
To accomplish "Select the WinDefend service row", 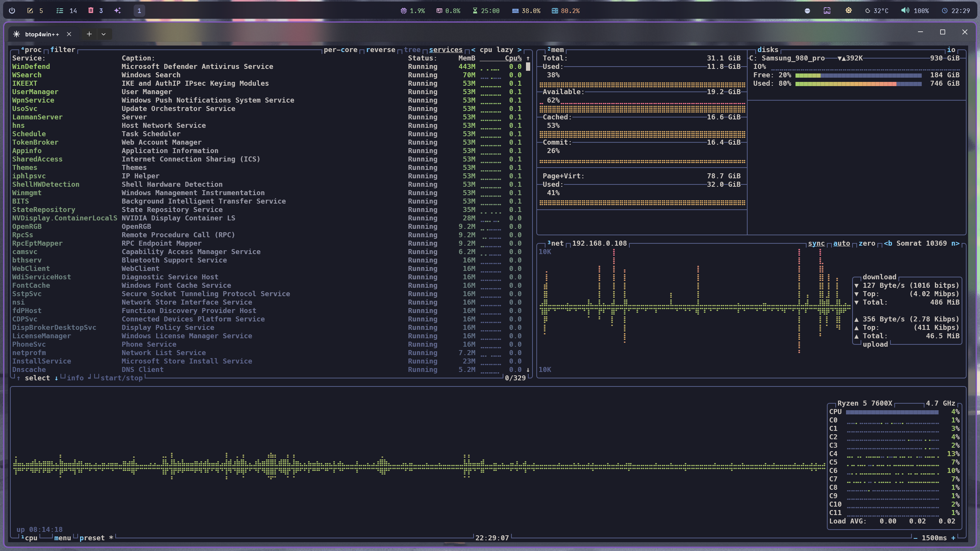I will [267, 67].
